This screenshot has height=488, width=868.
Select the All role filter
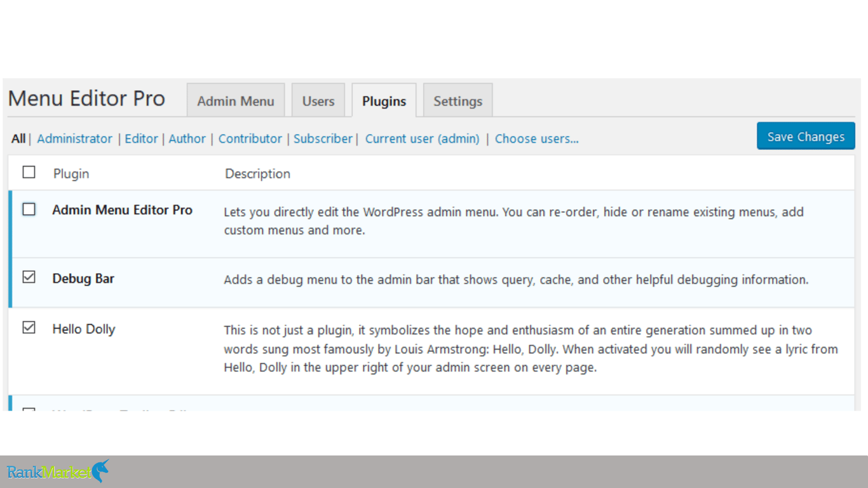click(x=18, y=139)
